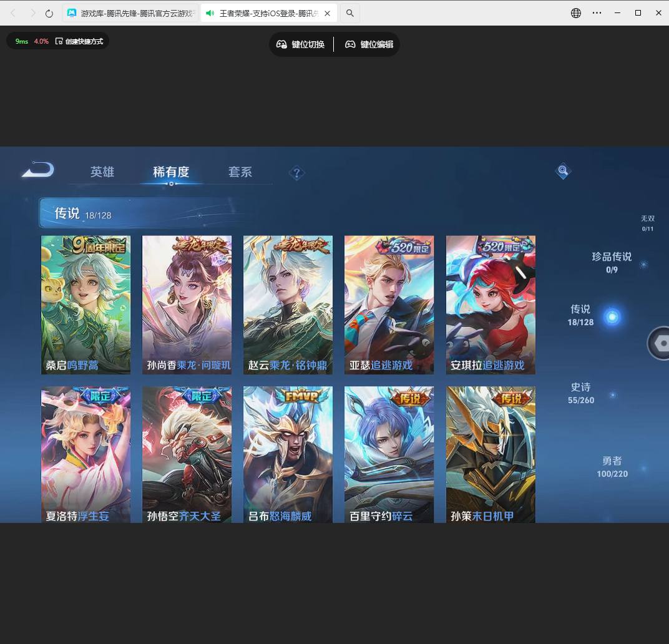The height and width of the screenshot is (644, 669).
Task: Switch to the 英雄 tab
Action: click(102, 172)
